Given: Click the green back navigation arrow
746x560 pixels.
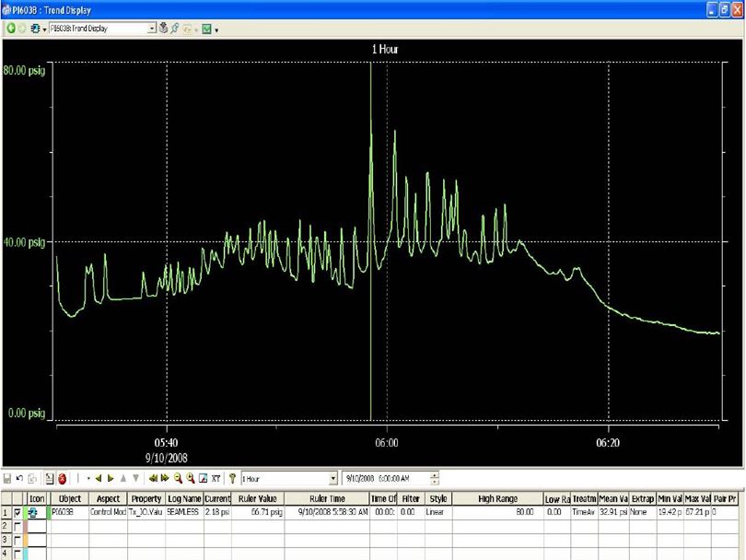Looking at the screenshot, I should coord(10,29).
